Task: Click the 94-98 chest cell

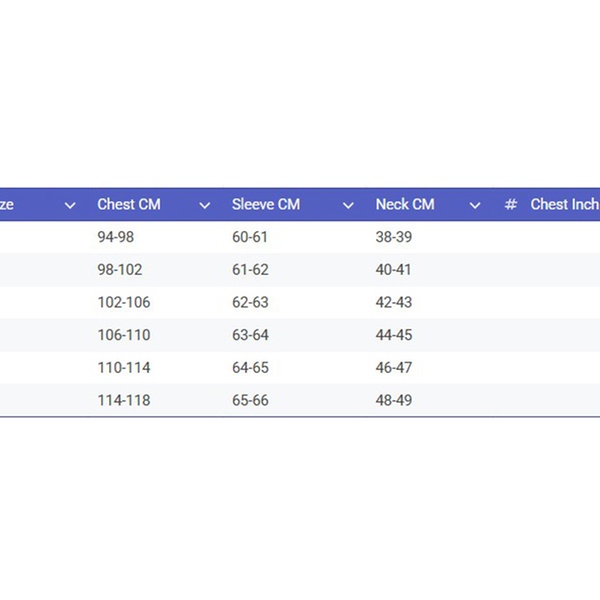Action: (114, 237)
